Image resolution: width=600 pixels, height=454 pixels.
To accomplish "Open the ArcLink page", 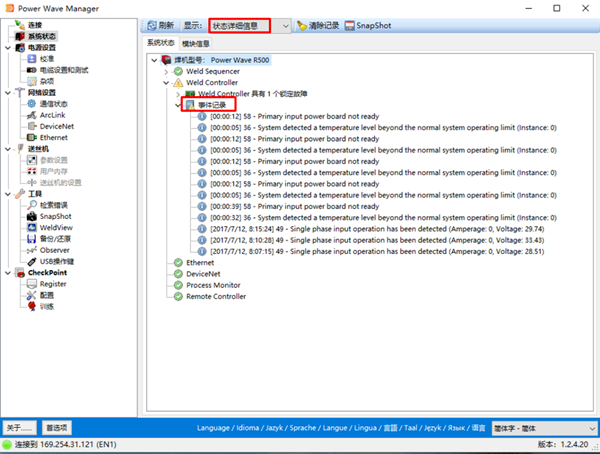I will pos(52,115).
